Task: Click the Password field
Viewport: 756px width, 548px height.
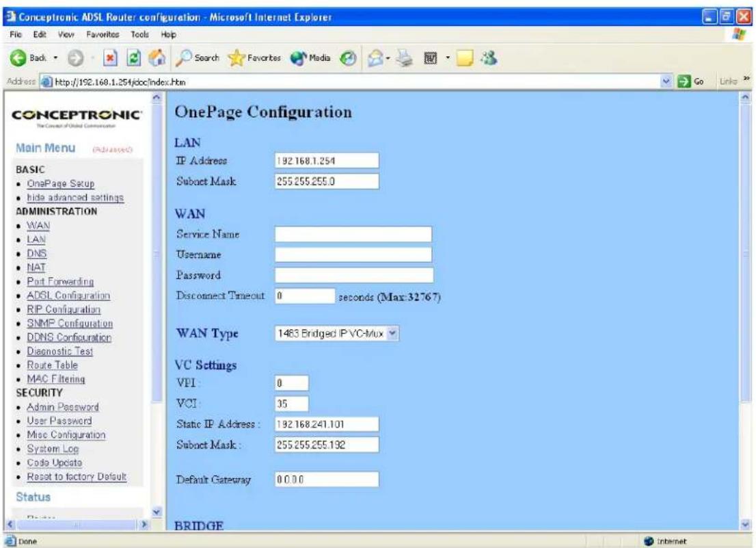Action: click(354, 276)
